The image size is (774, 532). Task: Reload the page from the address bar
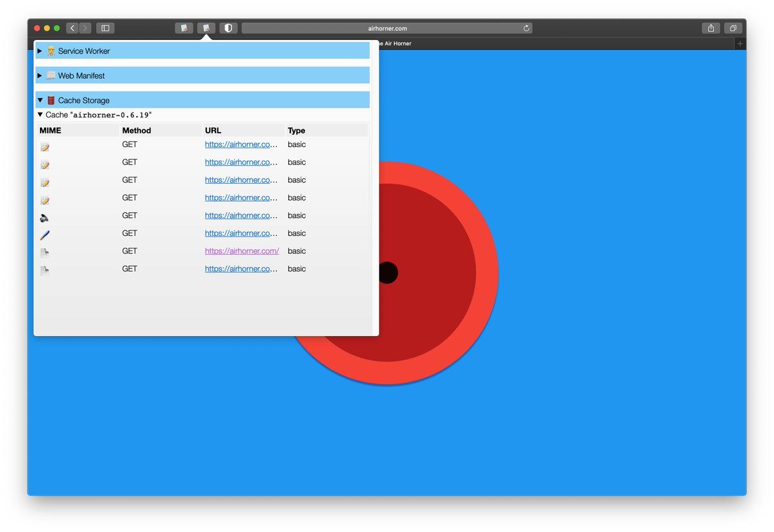click(x=526, y=28)
